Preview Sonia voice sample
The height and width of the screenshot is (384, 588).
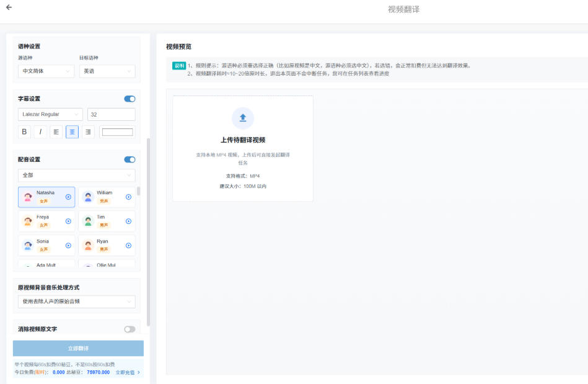click(68, 246)
